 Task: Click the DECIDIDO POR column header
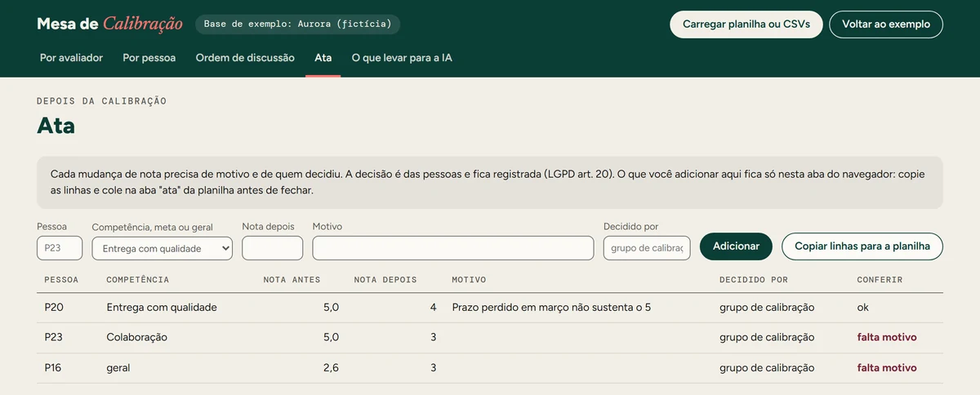coord(754,279)
